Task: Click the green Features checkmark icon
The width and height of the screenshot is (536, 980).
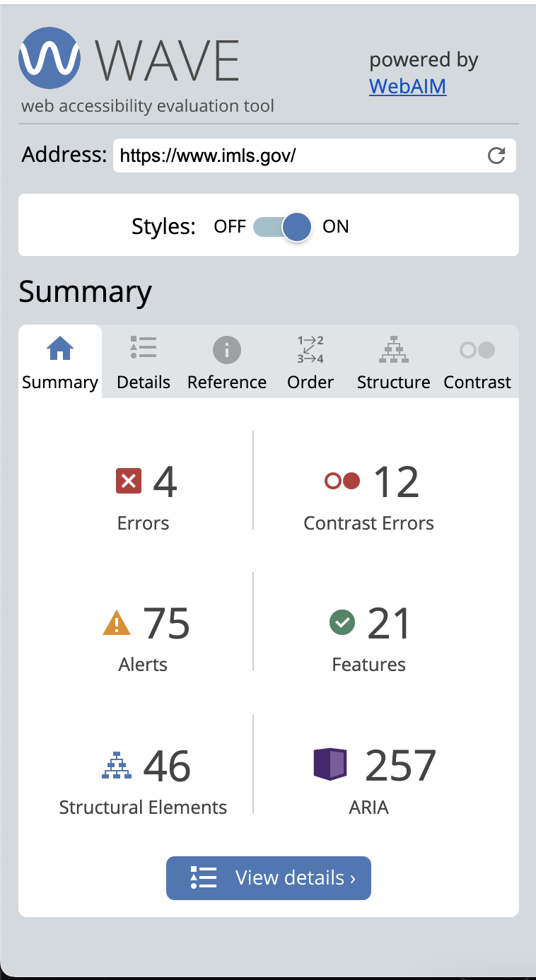Action: [x=342, y=622]
